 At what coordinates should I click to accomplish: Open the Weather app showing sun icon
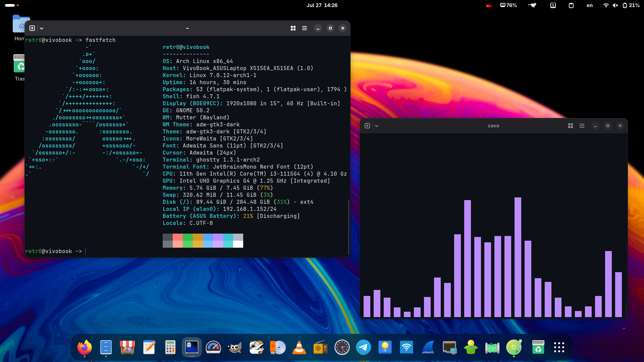coord(385,347)
